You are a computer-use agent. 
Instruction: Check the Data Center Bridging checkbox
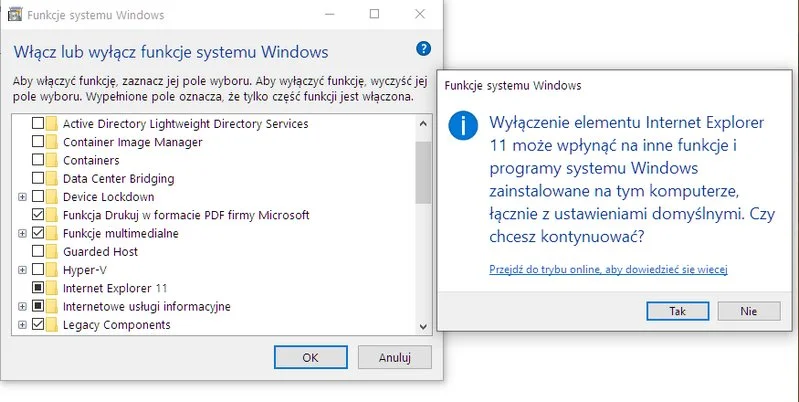click(38, 178)
